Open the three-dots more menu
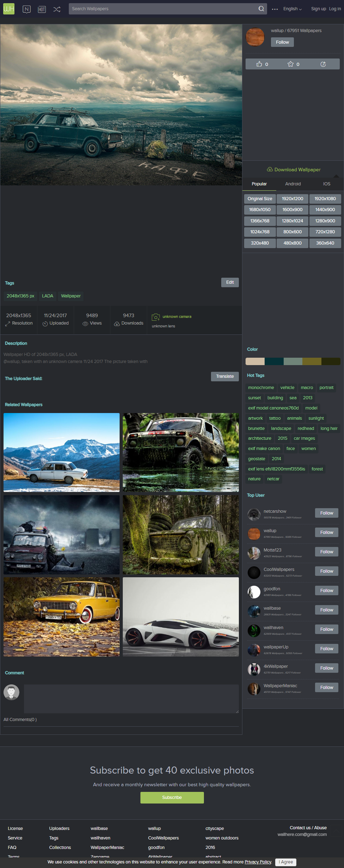Screen dimensions: 344x868 275,9
